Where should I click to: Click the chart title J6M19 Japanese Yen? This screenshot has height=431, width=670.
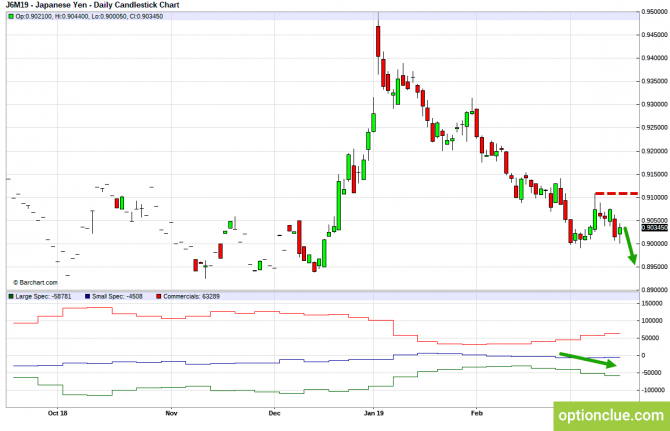click(93, 5)
